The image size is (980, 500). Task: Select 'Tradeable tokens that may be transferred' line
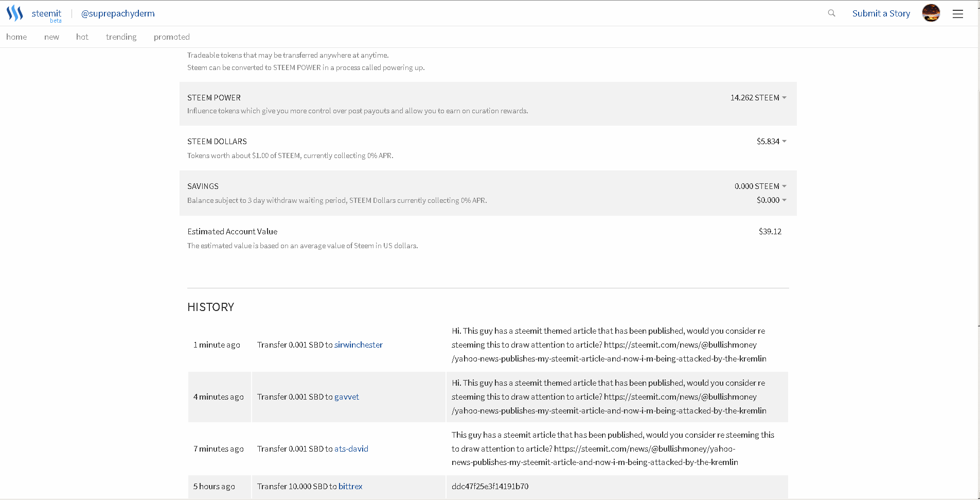[x=288, y=56]
